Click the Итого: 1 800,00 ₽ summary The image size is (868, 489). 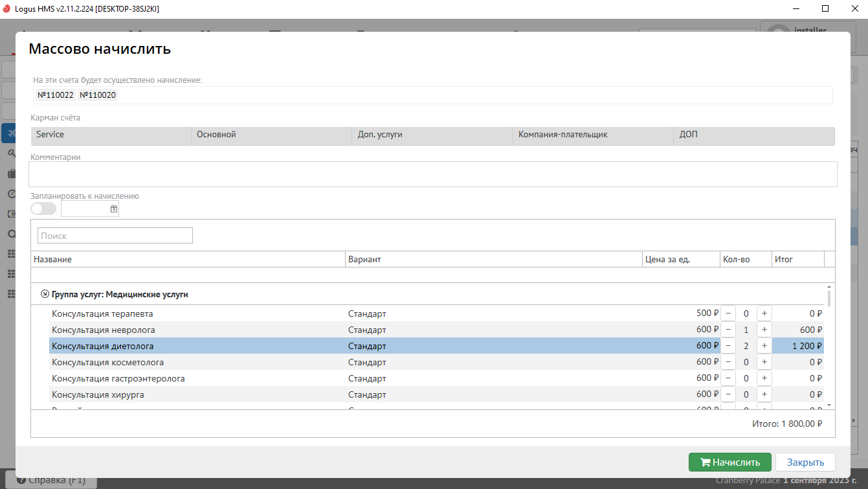(787, 424)
